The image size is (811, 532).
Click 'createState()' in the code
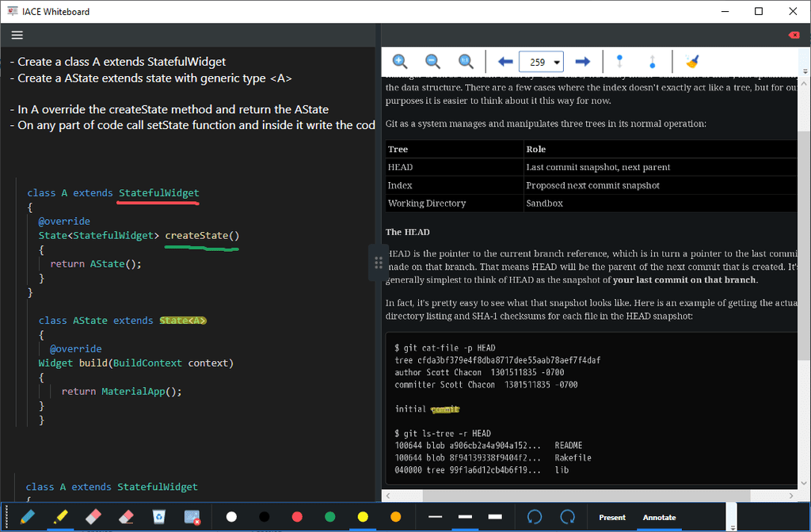tap(202, 235)
